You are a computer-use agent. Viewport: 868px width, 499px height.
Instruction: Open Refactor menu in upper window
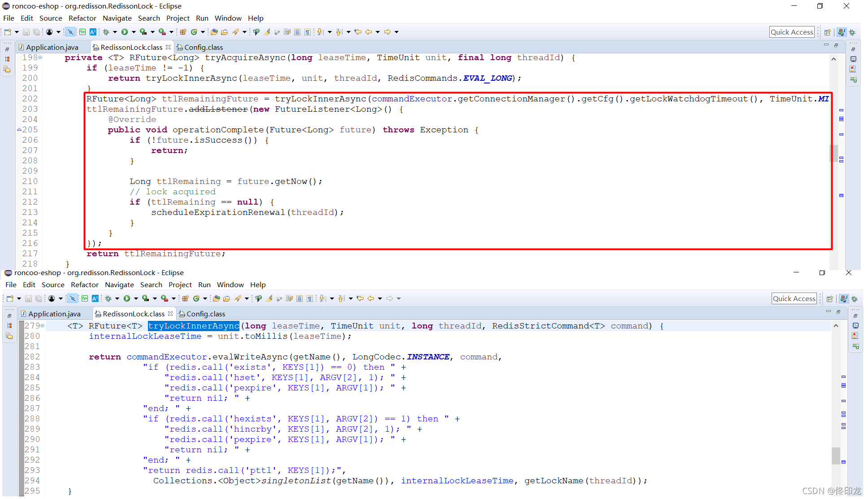pyautogui.click(x=82, y=18)
